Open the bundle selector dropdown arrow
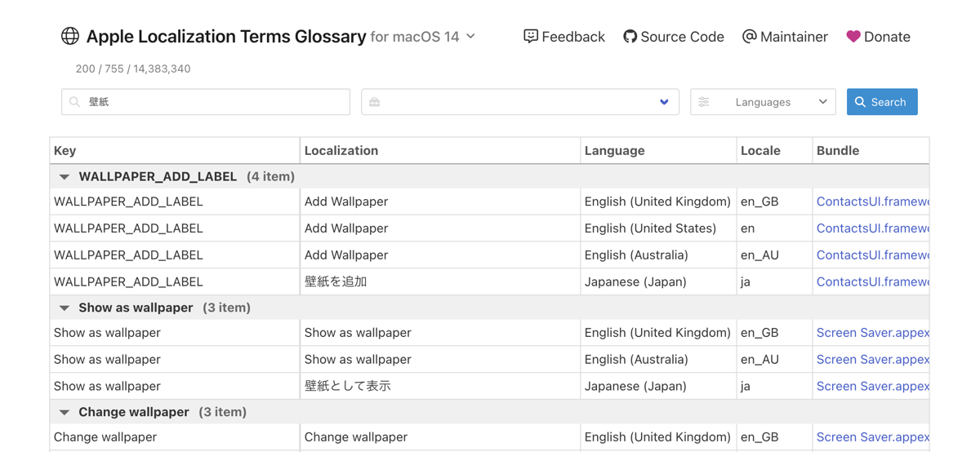The height and width of the screenshot is (452, 980). (x=664, y=102)
